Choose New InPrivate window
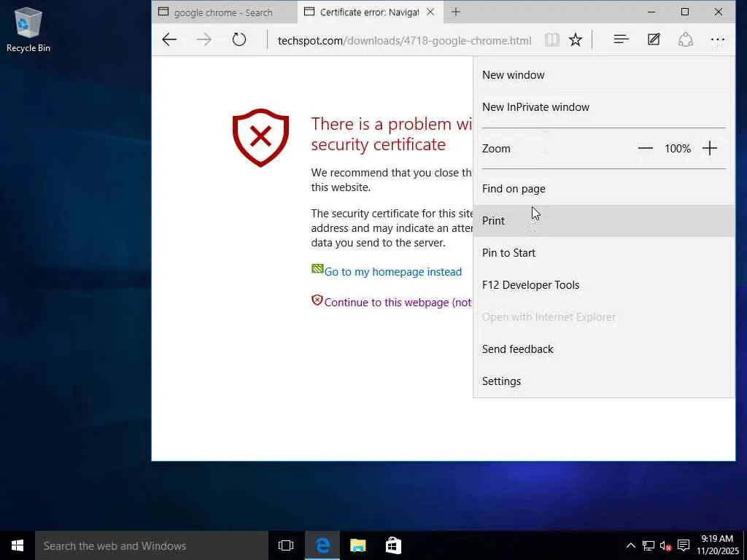The width and height of the screenshot is (747, 560). (604, 106)
